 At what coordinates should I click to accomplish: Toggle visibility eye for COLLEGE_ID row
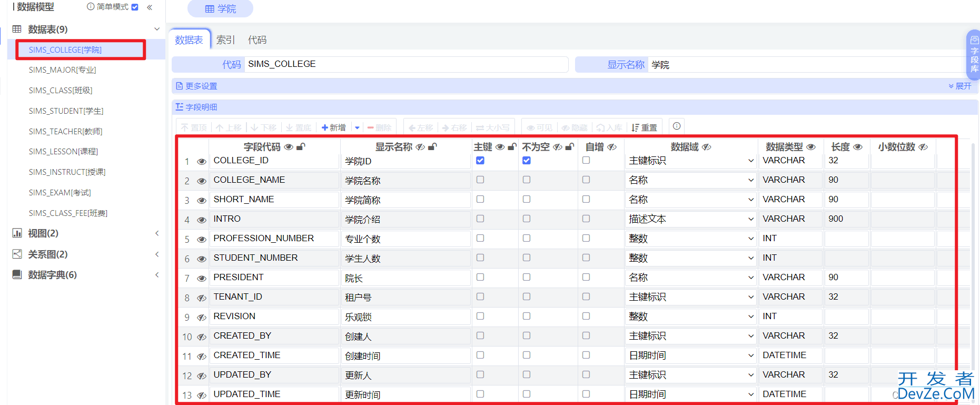201,162
